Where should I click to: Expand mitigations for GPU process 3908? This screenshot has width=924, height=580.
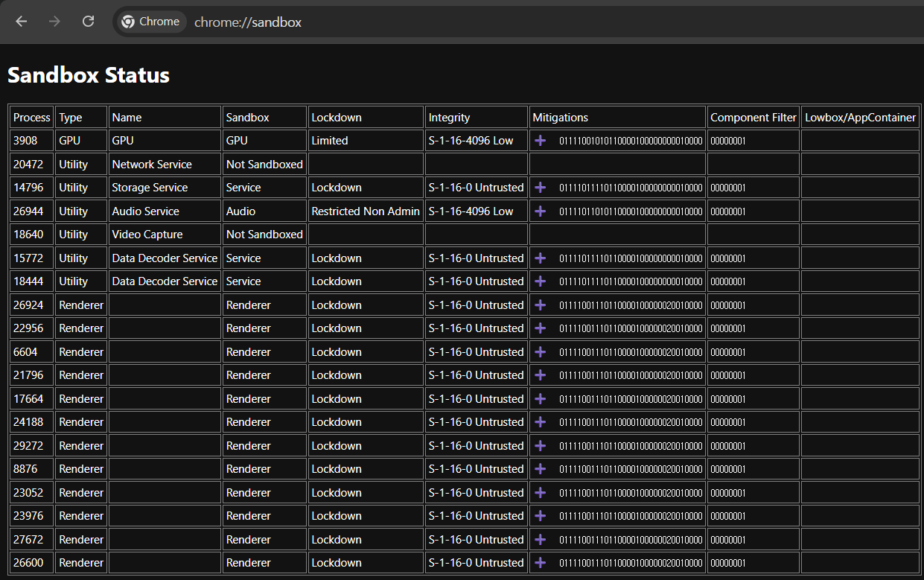(x=541, y=141)
